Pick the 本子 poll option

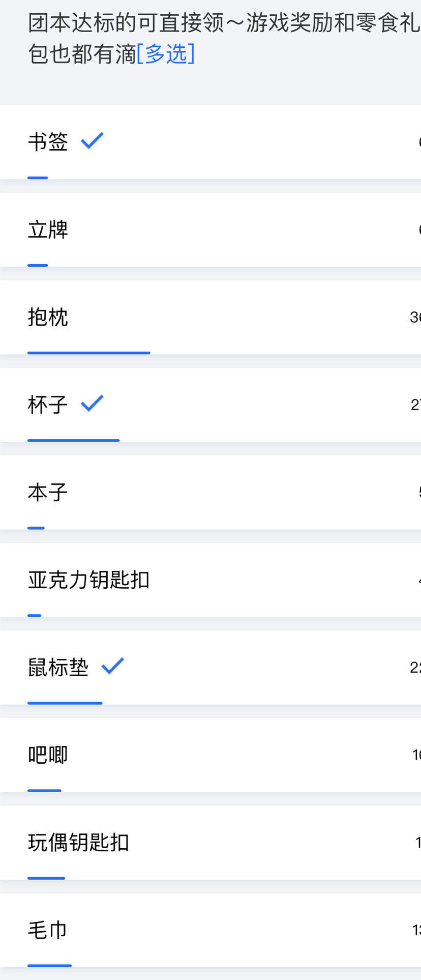pos(211,493)
